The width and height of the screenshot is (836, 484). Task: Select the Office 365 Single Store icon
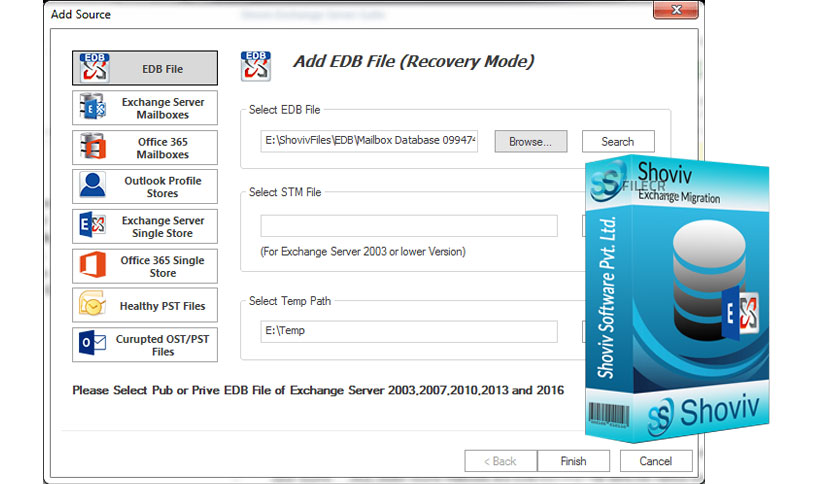93,265
